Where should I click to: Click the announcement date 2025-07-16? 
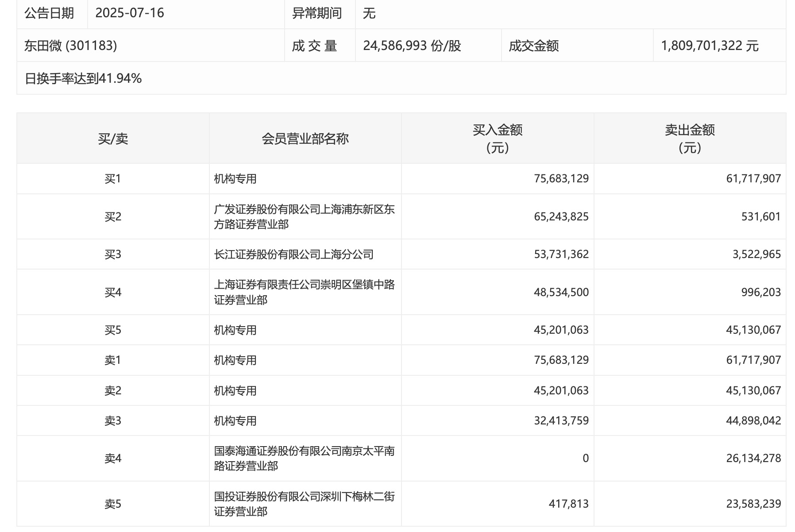tap(130, 13)
